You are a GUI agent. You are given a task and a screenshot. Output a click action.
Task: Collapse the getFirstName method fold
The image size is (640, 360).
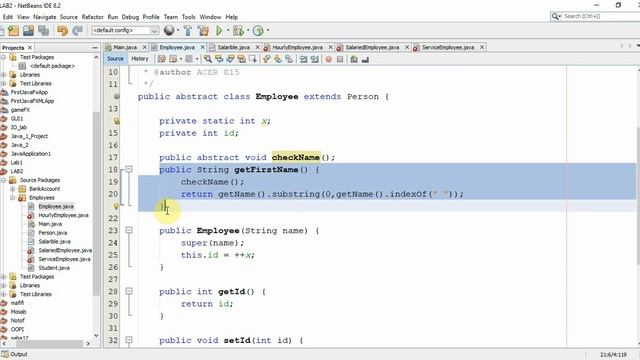pos(129,169)
